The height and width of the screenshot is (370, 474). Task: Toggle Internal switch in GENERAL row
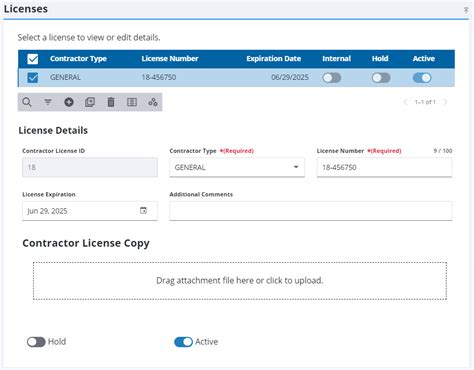(x=332, y=78)
